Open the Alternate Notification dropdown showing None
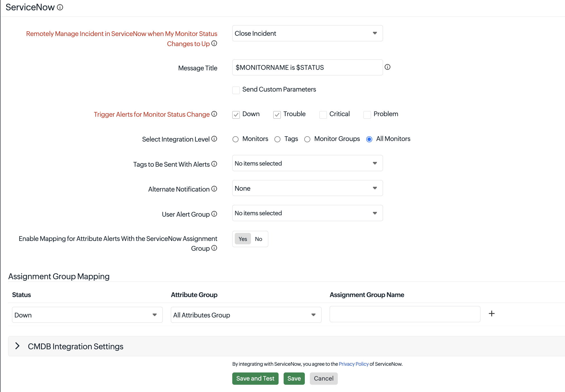 [x=307, y=188]
